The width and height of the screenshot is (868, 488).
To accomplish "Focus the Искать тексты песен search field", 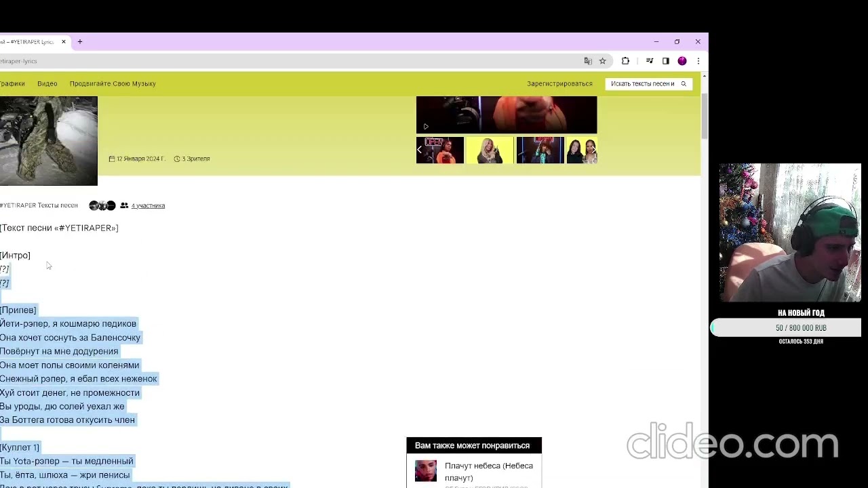I will (x=643, y=84).
